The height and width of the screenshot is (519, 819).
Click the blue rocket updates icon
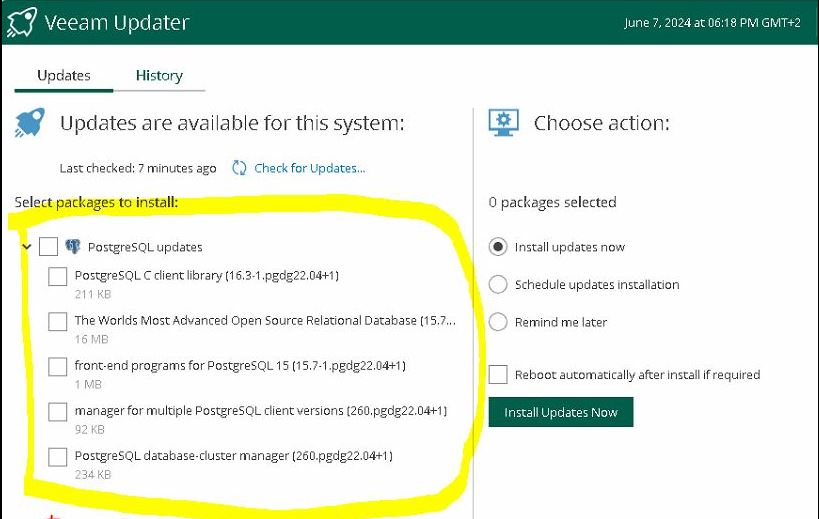point(30,123)
